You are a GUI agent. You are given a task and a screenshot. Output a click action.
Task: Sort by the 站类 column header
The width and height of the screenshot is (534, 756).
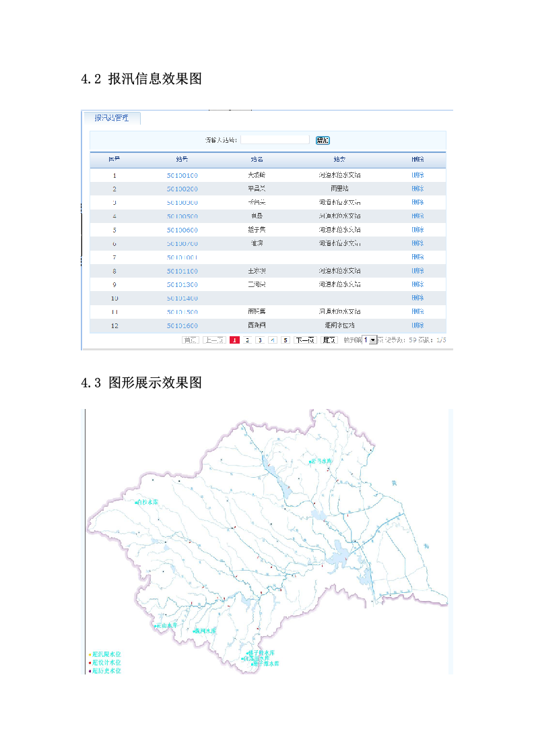[x=339, y=159]
